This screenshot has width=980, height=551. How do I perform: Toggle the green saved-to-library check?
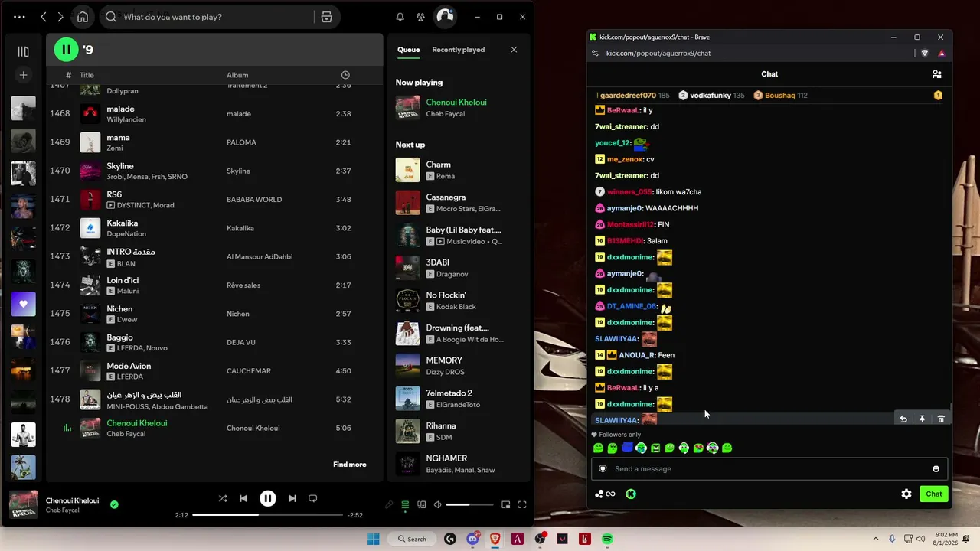coord(114,504)
